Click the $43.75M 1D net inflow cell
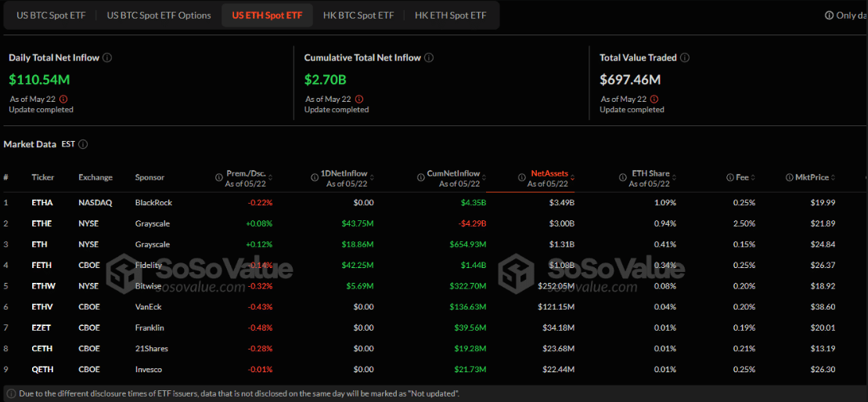This screenshot has width=868, height=402. 358,223
